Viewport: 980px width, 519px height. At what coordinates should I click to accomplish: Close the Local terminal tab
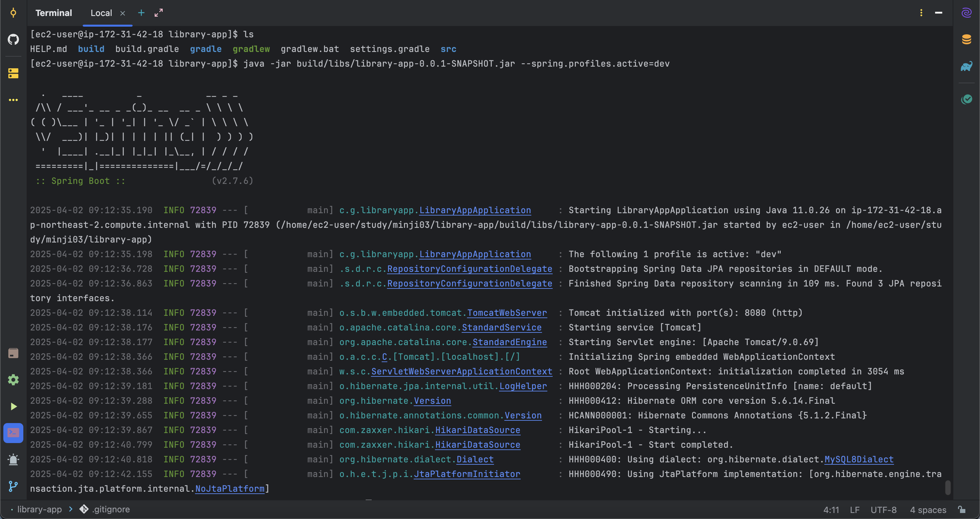coord(123,13)
